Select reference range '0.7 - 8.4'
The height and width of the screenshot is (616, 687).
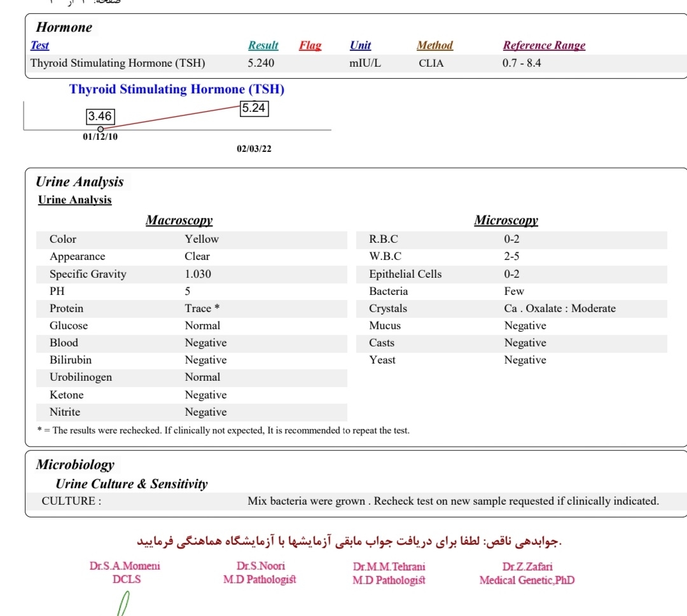(522, 64)
